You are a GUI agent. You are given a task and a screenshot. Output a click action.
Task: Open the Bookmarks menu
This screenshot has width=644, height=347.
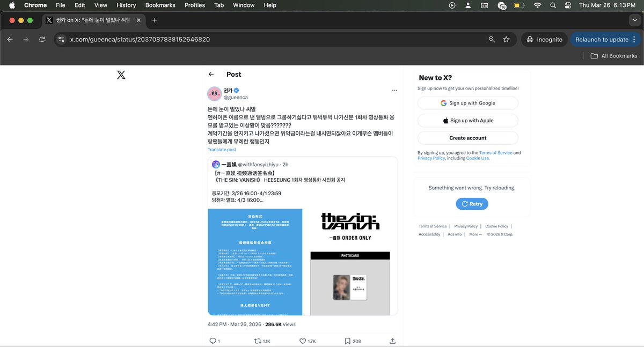(x=160, y=5)
